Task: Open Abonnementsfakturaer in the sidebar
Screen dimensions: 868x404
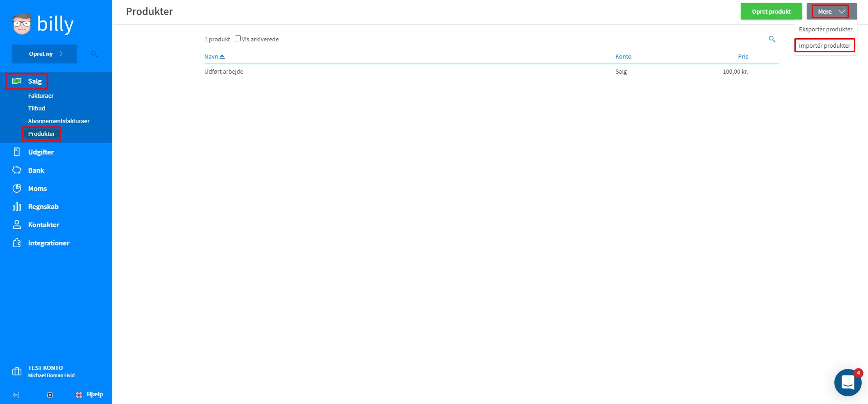Action: [x=59, y=121]
